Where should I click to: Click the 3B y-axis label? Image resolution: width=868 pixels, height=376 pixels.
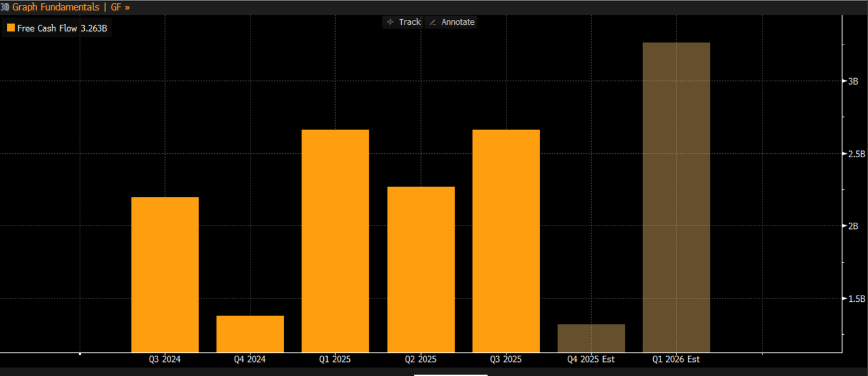pos(853,81)
